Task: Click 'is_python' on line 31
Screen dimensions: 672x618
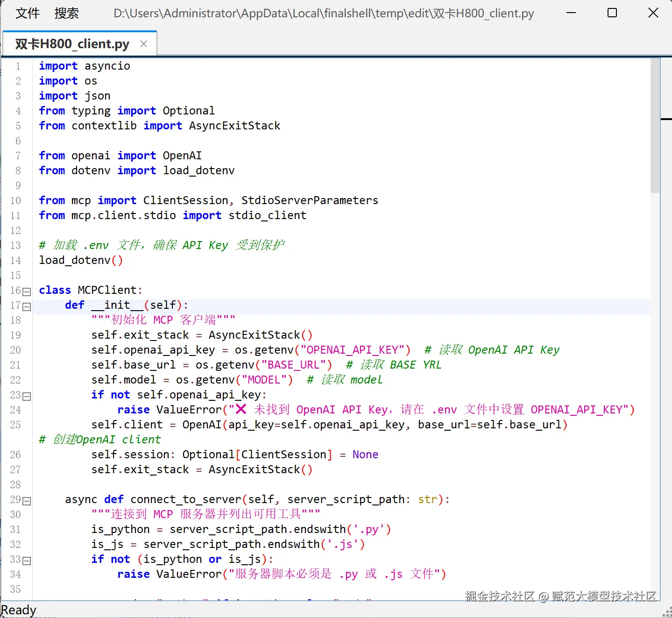Action: click(120, 529)
